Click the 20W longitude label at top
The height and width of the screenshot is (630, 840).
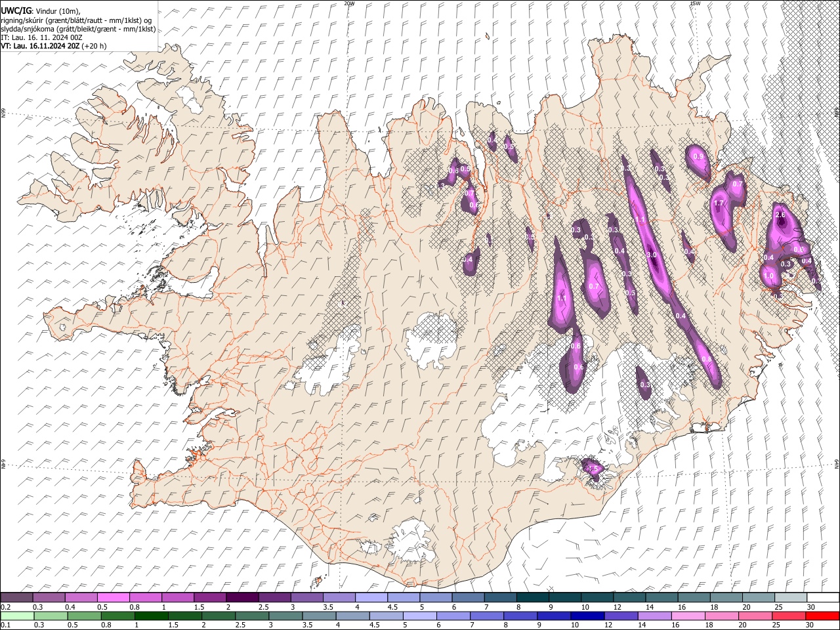click(349, 3)
